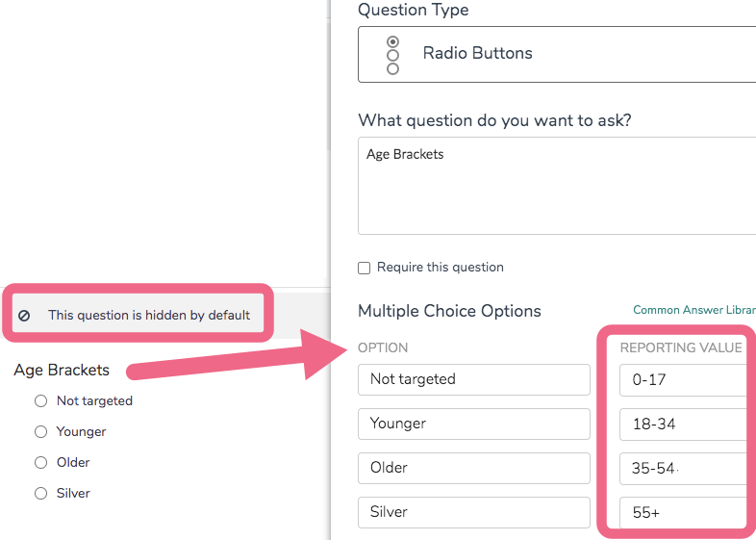Click the 18-34 reporting value field

[x=683, y=424]
